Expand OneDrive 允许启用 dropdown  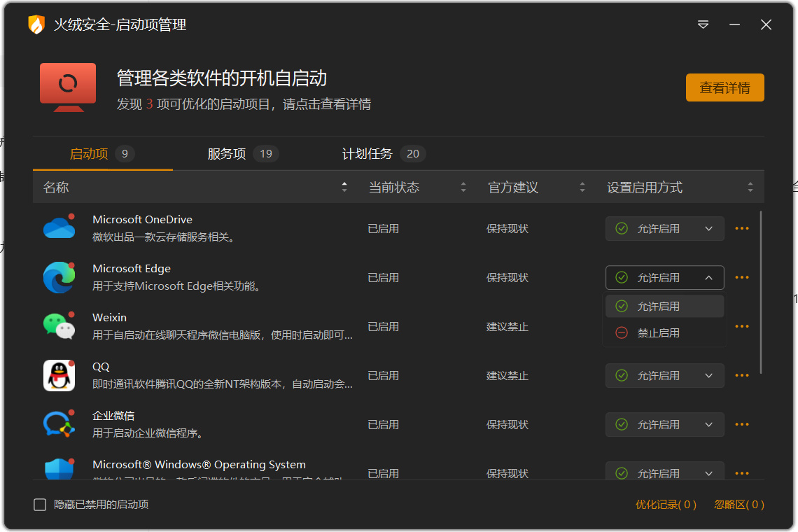click(x=665, y=229)
